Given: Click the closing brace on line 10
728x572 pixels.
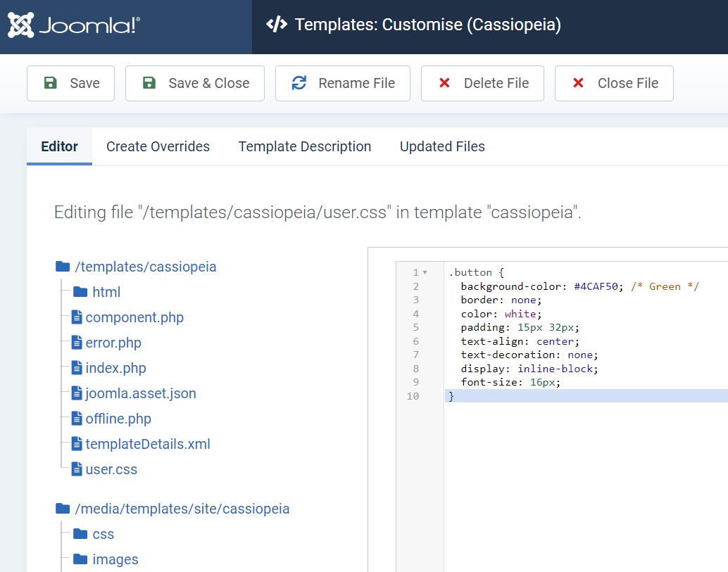Looking at the screenshot, I should coord(451,396).
